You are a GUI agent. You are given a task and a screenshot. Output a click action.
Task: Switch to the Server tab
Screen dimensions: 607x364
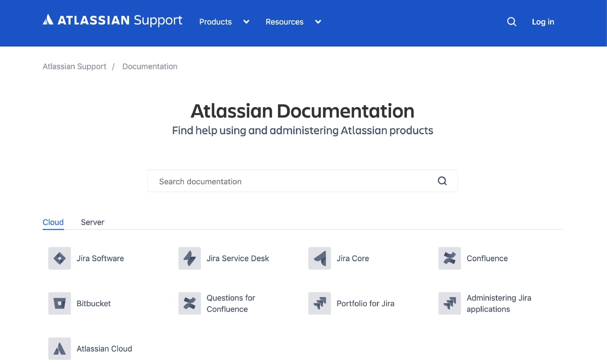tap(92, 222)
